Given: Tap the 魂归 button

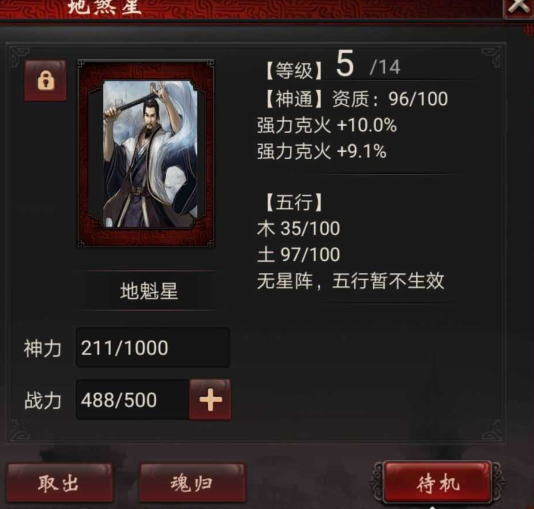Looking at the screenshot, I should point(192,482).
